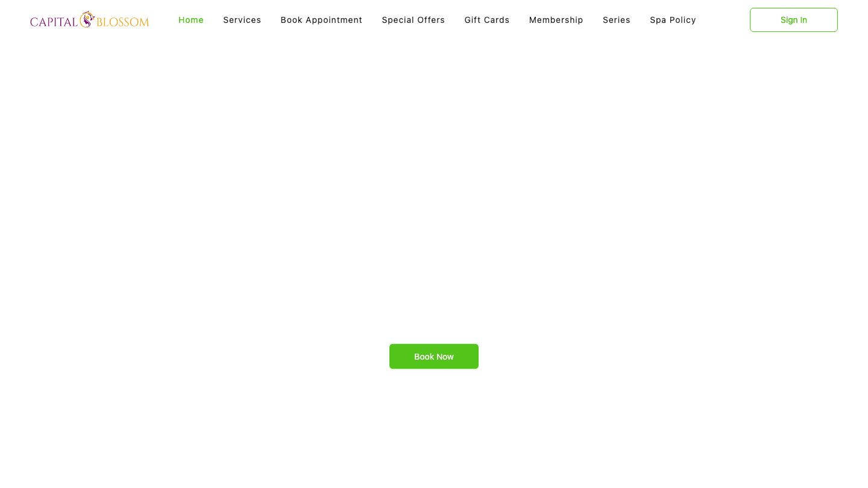Read the spa's policy from the navbar
Image resolution: width=868 pixels, height=488 pixels.
tap(673, 20)
